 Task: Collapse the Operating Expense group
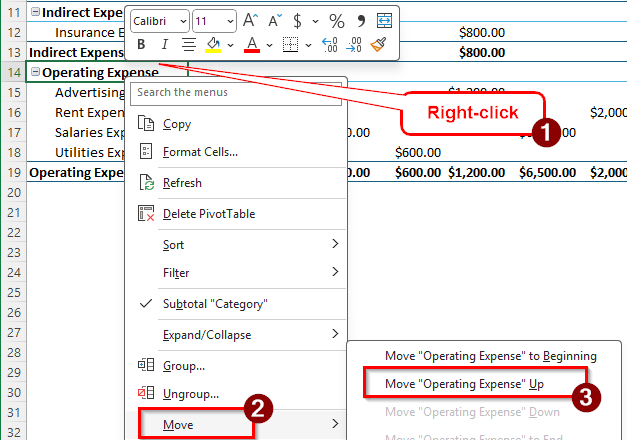pos(36,72)
